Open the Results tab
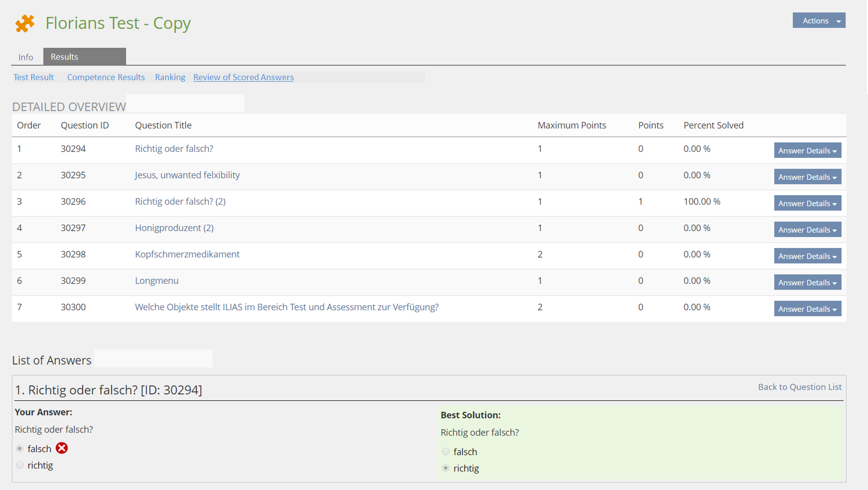 65,57
